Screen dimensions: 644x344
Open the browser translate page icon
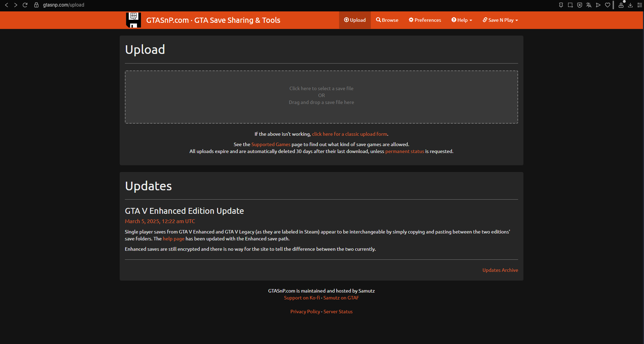(x=589, y=5)
